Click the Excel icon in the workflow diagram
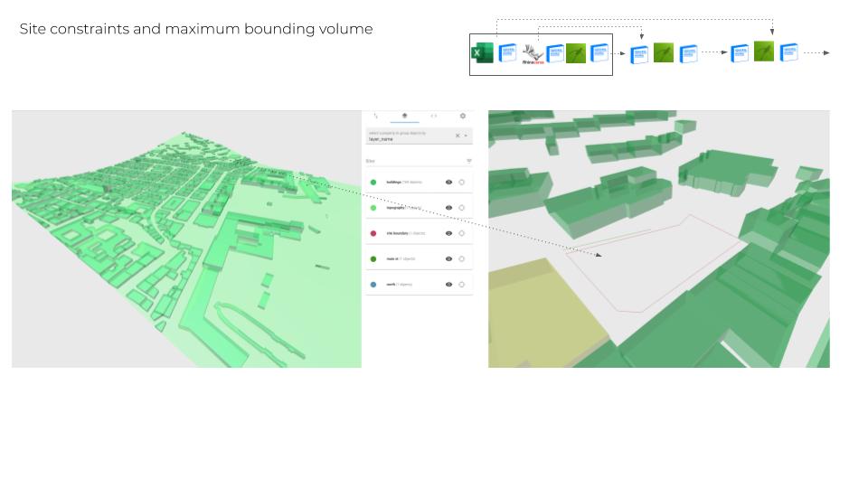 pyautogui.click(x=482, y=53)
